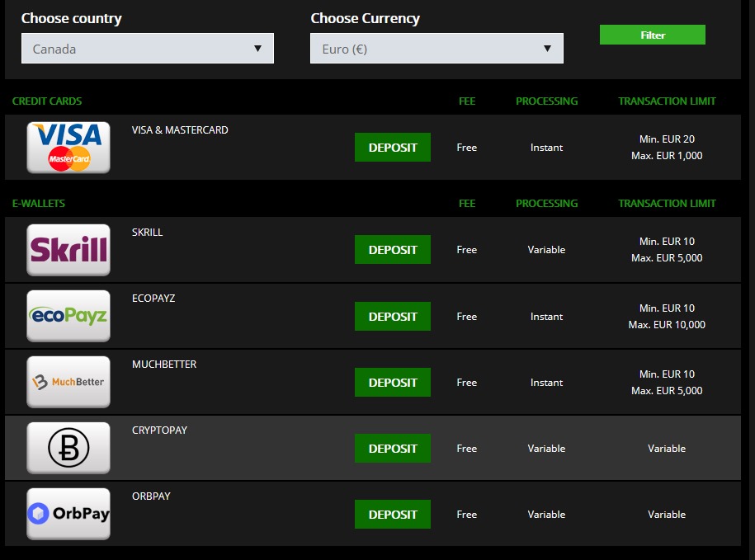The height and width of the screenshot is (560, 755).
Task: Click the Max. EUR 1,000 limit text
Action: tap(667, 155)
